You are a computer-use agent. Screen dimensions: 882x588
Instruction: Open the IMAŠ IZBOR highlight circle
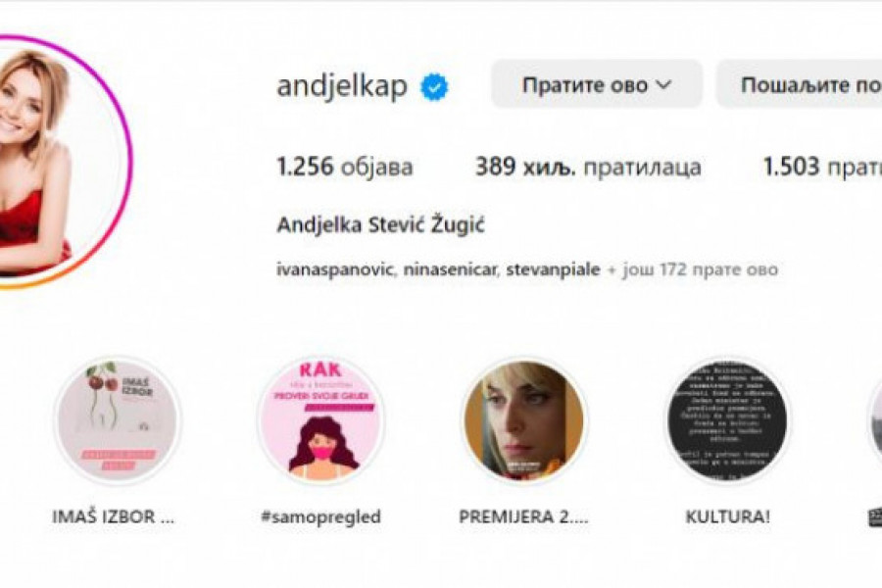117,420
